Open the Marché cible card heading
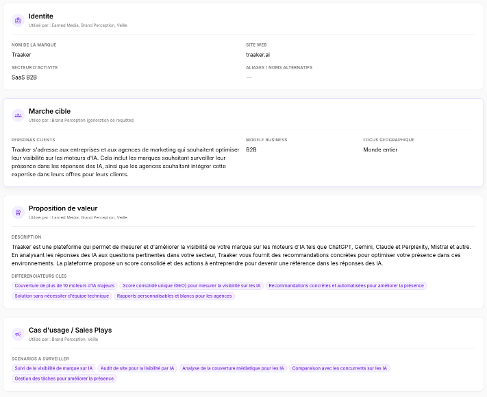The width and height of the screenshot is (487, 397). point(49,111)
